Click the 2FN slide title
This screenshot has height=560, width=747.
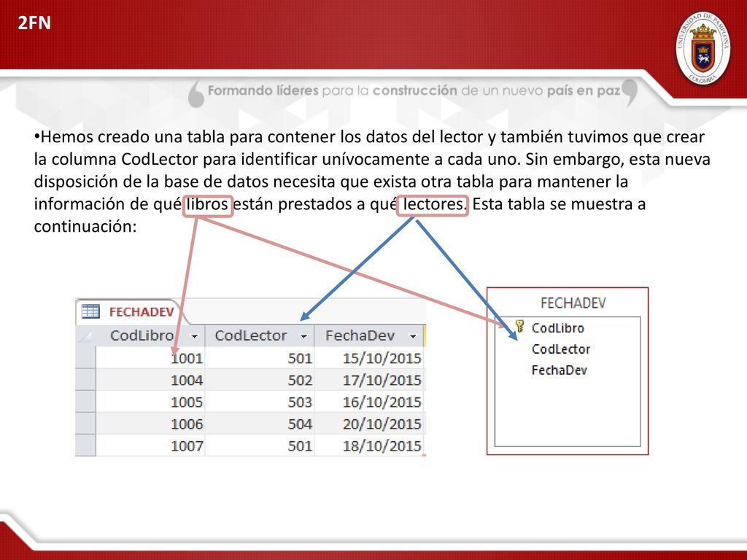(34, 23)
